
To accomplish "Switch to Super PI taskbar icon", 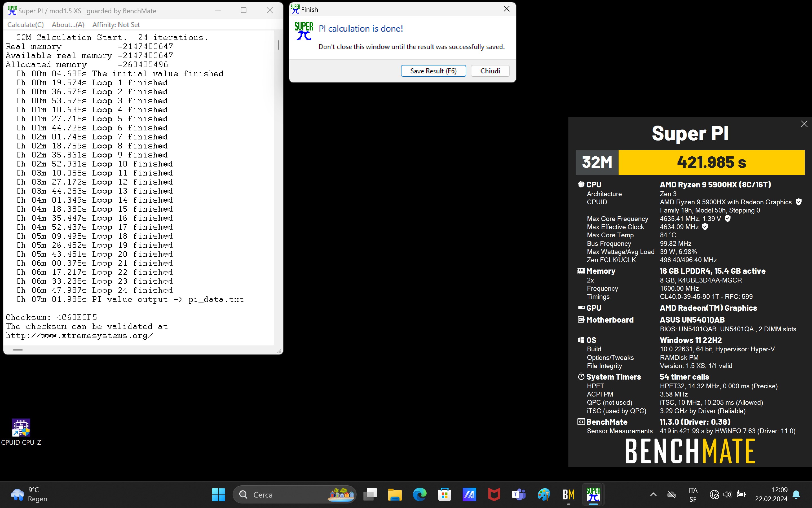I will [593, 494].
